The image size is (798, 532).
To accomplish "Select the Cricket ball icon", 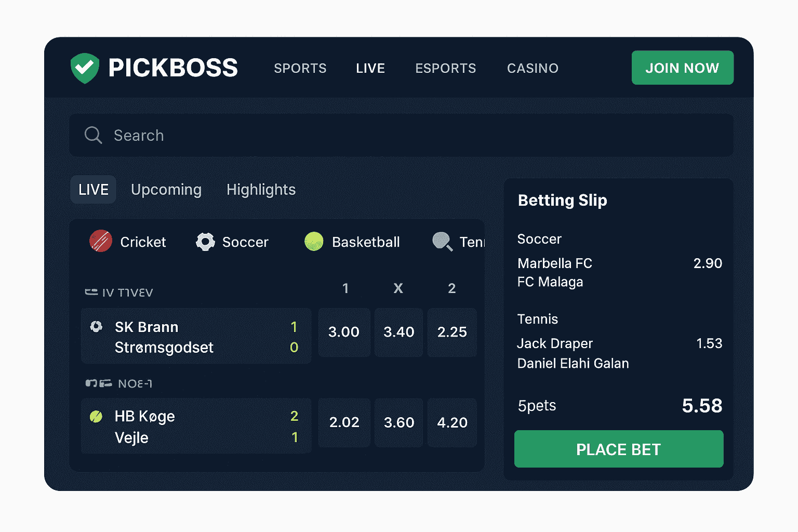I will (x=101, y=241).
